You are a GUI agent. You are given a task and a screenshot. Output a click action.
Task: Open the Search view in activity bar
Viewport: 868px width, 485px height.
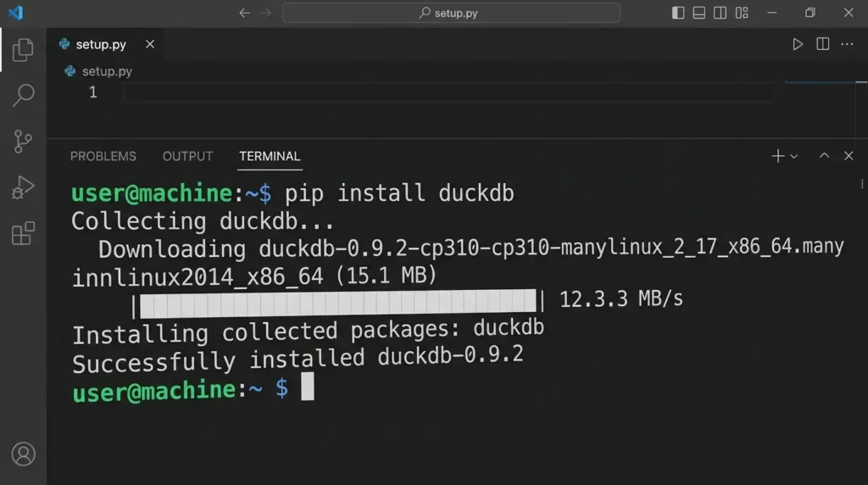pyautogui.click(x=23, y=95)
